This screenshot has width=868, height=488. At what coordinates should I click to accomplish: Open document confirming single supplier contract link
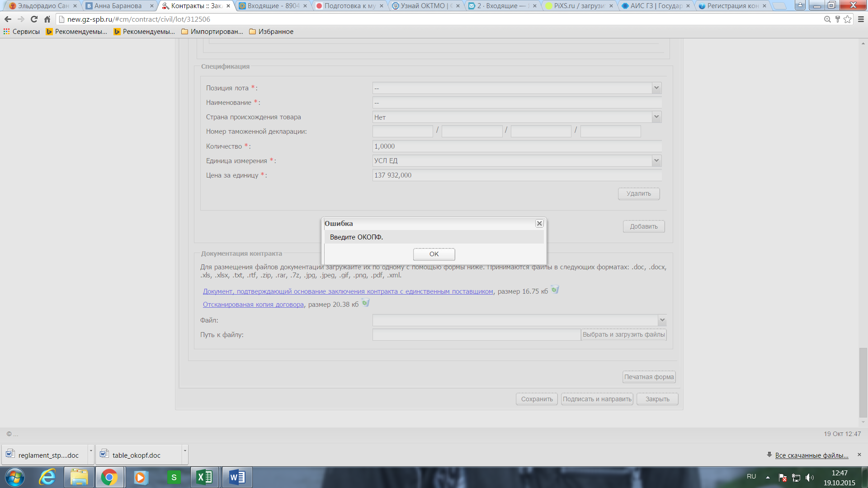pos(348,291)
